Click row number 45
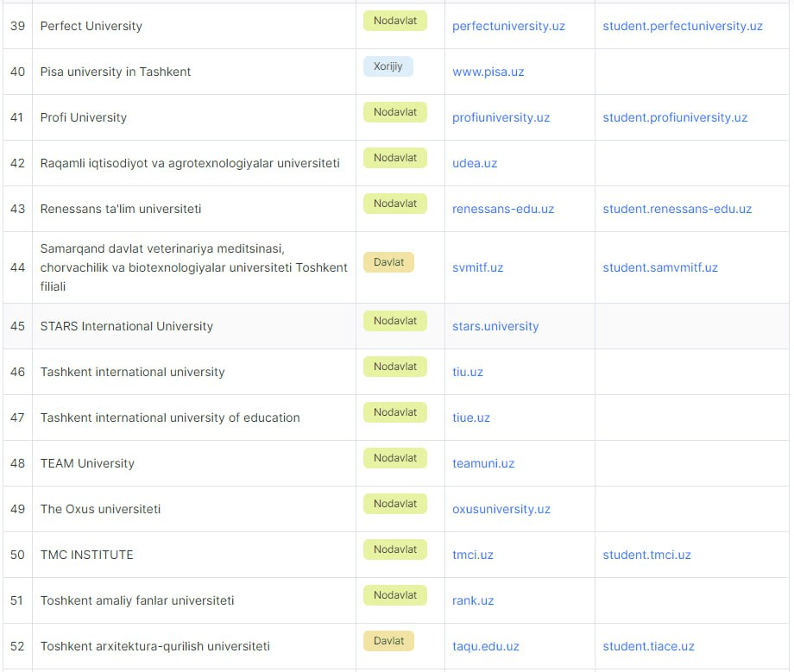The height and width of the screenshot is (672, 794). pyautogui.click(x=17, y=326)
